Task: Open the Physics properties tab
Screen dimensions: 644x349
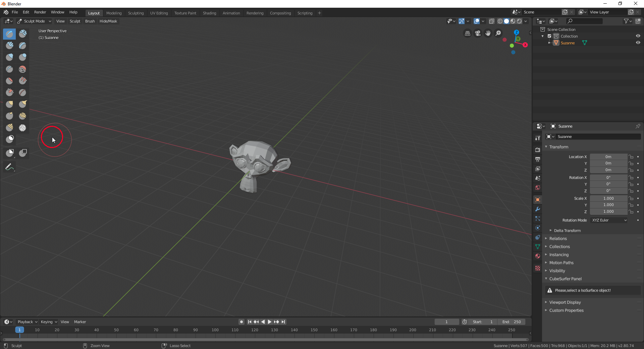Action: coord(538,228)
